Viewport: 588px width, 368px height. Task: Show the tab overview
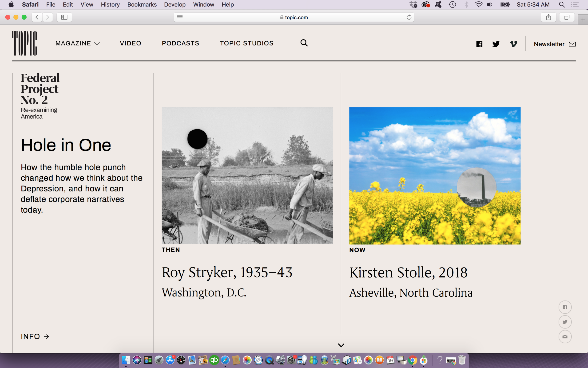tap(567, 17)
